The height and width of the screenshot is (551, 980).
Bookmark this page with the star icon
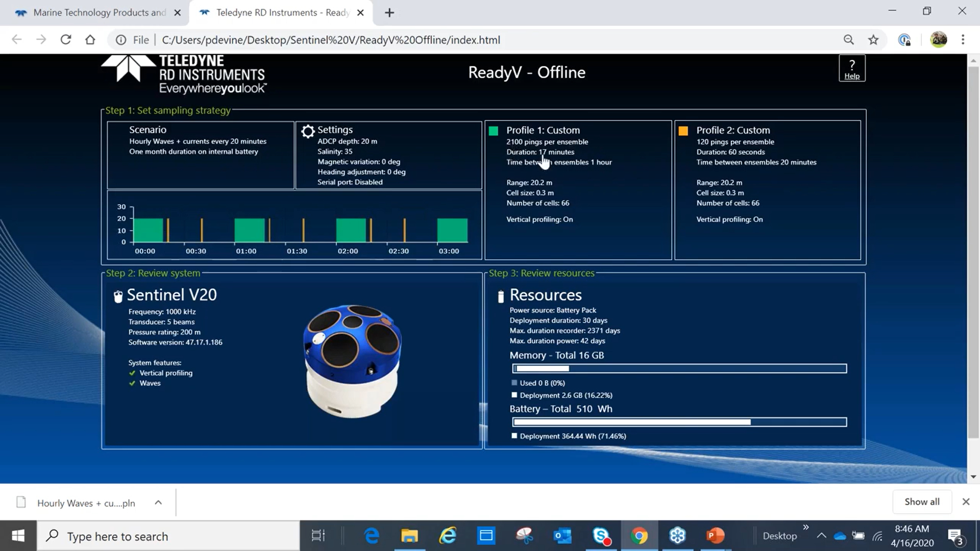873,40
